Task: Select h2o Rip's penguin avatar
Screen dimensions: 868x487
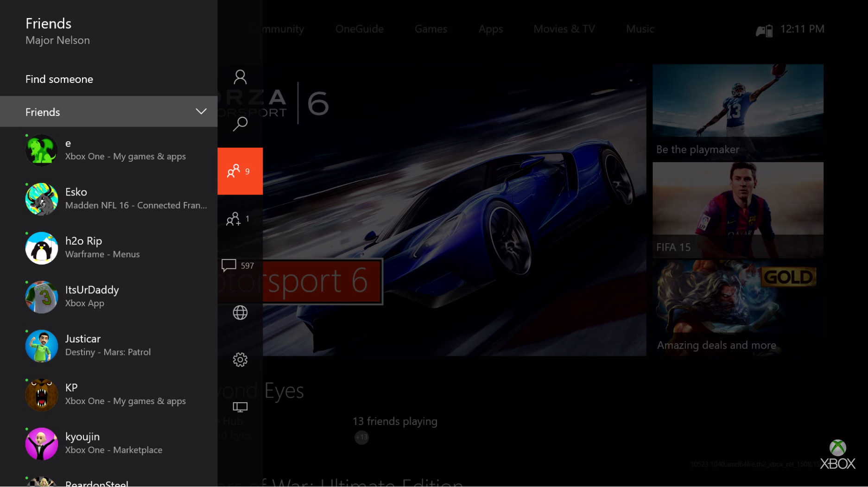Action: point(42,248)
